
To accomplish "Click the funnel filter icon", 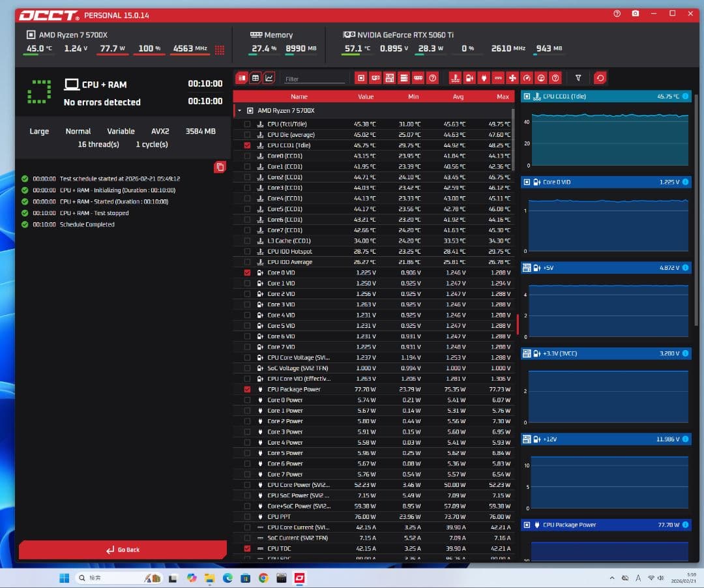I will 578,78.
